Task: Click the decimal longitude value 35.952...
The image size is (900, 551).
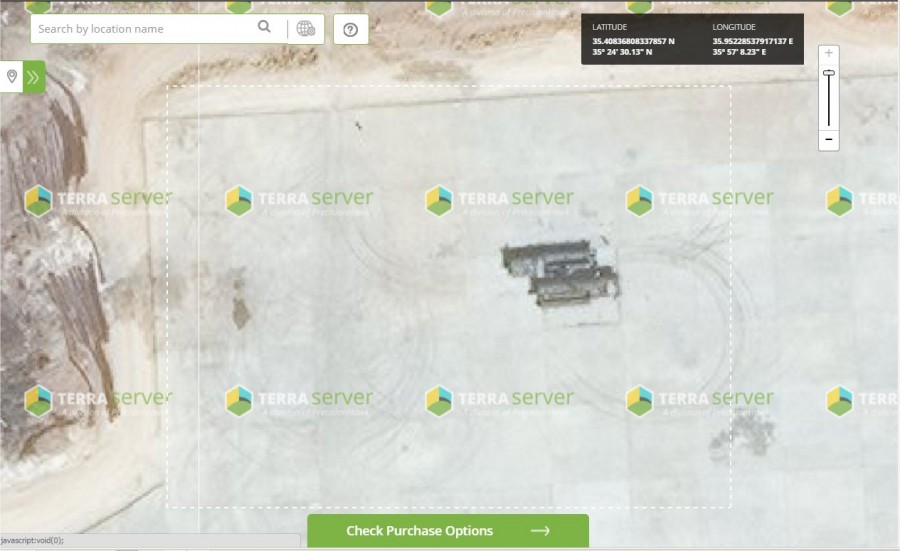Action: coord(752,41)
